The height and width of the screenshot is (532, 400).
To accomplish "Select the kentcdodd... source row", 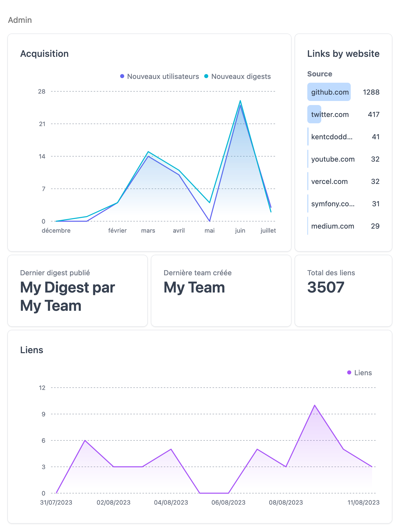I will coord(343,136).
